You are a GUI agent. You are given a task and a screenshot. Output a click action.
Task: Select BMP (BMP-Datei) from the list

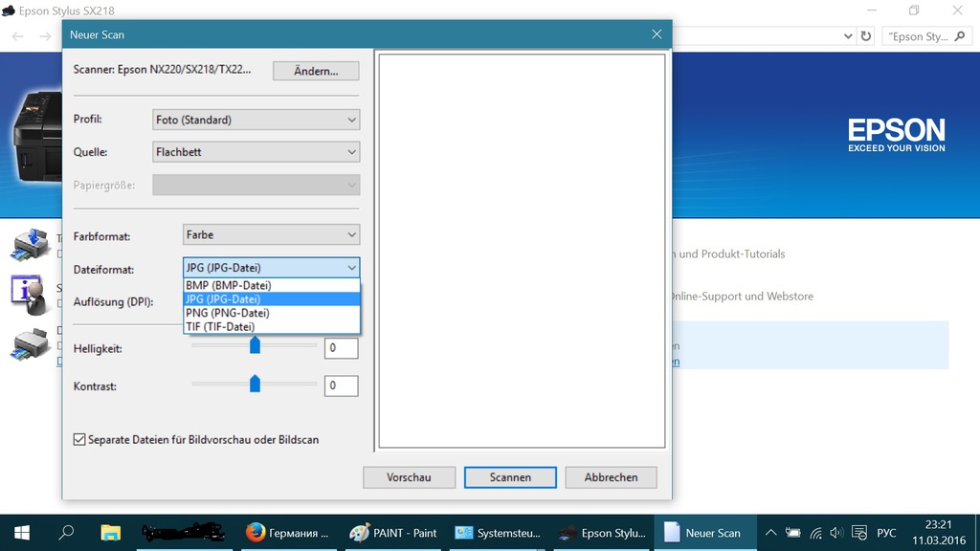[271, 285]
